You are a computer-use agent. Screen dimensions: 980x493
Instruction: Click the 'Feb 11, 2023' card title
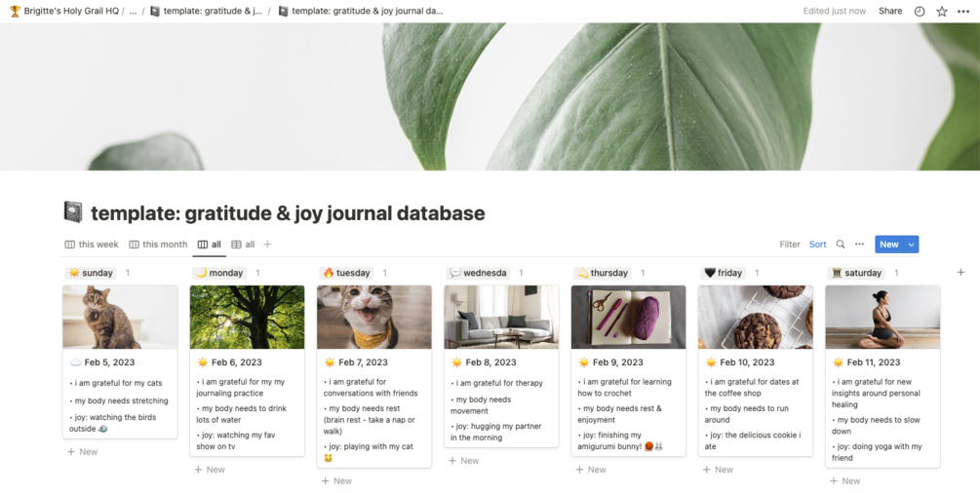(873, 362)
